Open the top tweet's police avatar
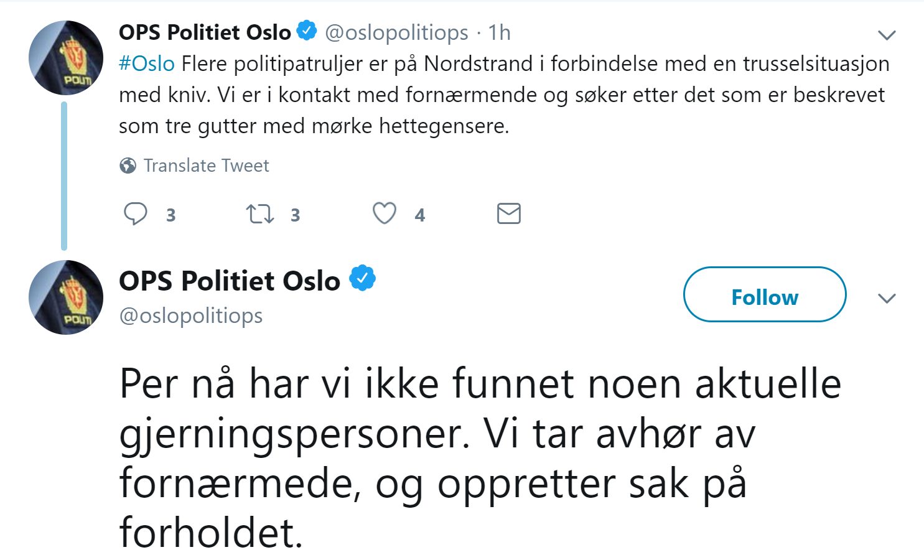Screen dimensions: 924x560 pyautogui.click(x=65, y=58)
